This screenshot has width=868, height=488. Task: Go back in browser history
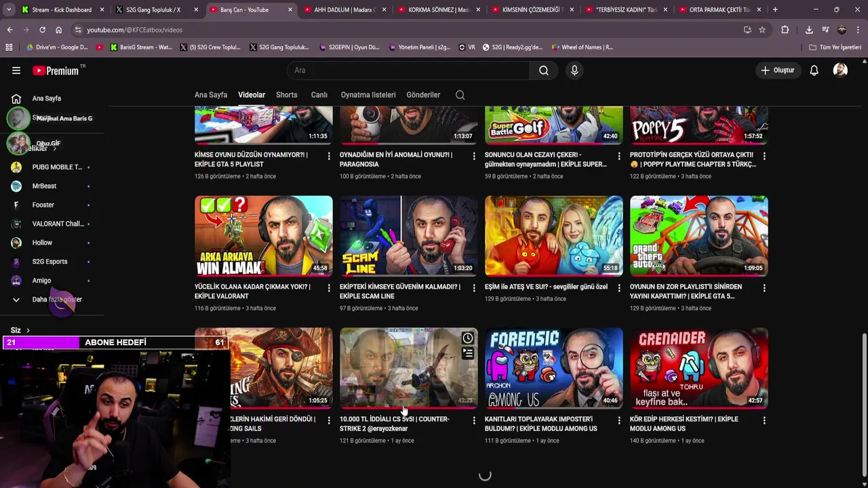(x=9, y=30)
